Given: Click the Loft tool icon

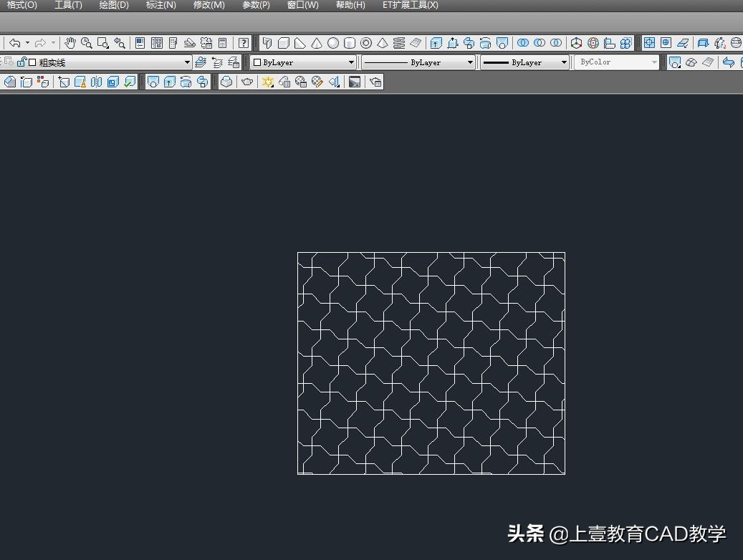Looking at the screenshot, I should (502, 43).
